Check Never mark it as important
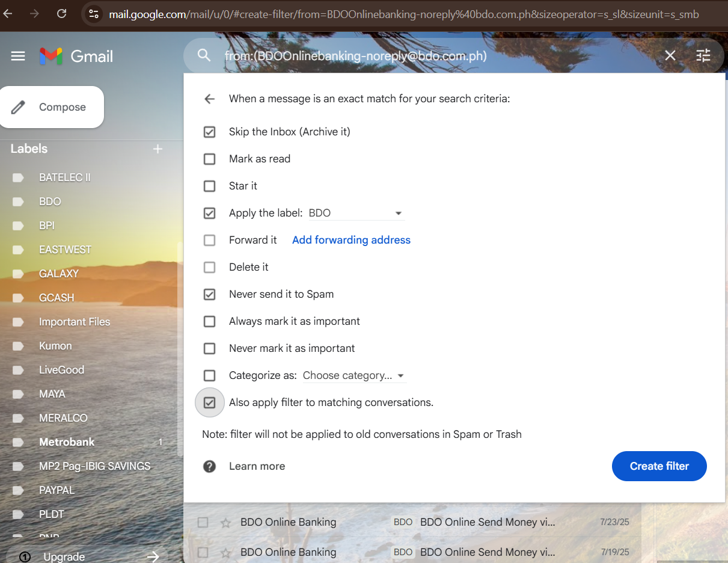 [x=209, y=348]
